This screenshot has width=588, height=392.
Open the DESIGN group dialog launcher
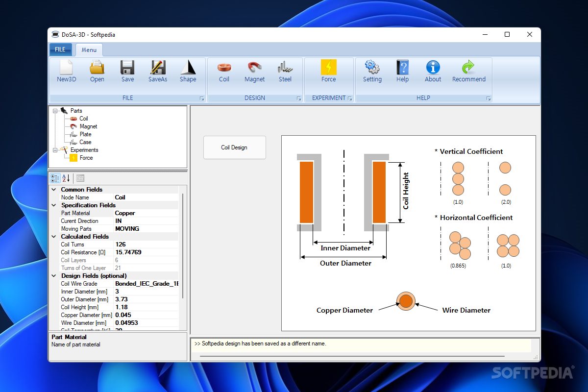[x=299, y=98]
